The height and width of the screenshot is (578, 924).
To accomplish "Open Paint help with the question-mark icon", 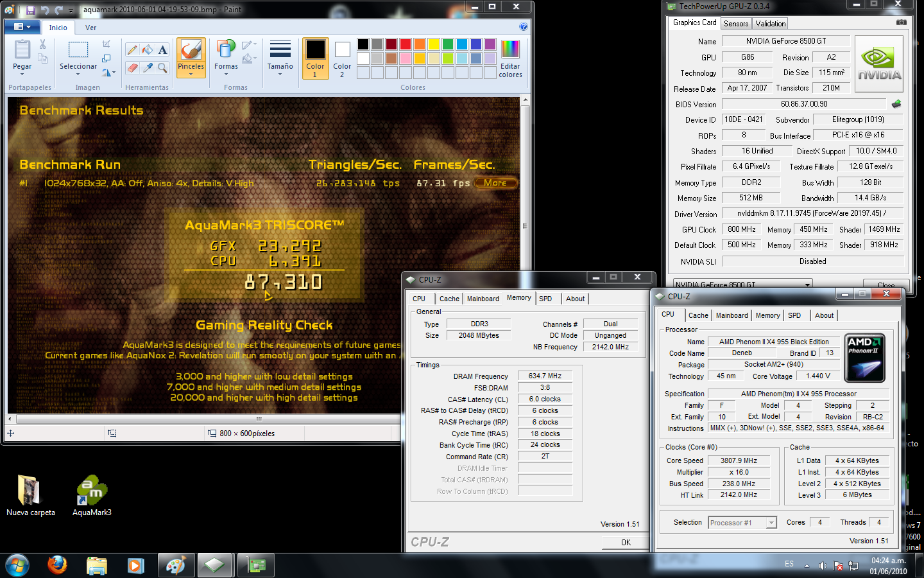I will pyautogui.click(x=524, y=27).
